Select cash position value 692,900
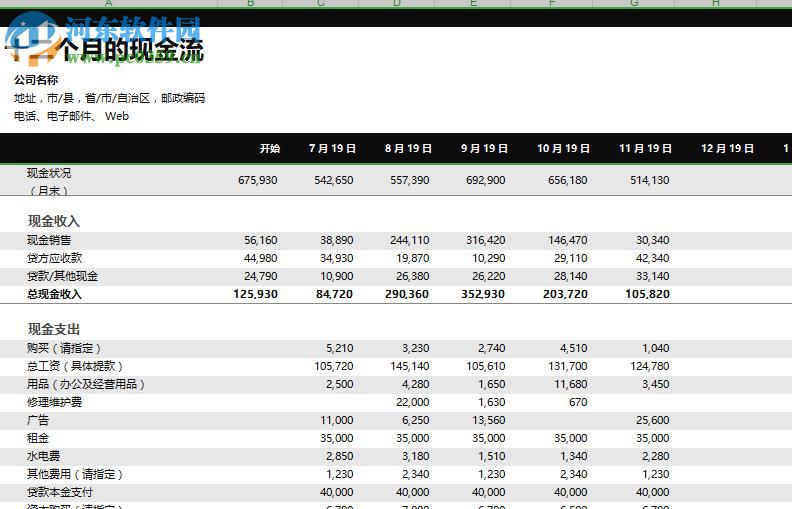Screen dimensions: 792x509 (485, 180)
